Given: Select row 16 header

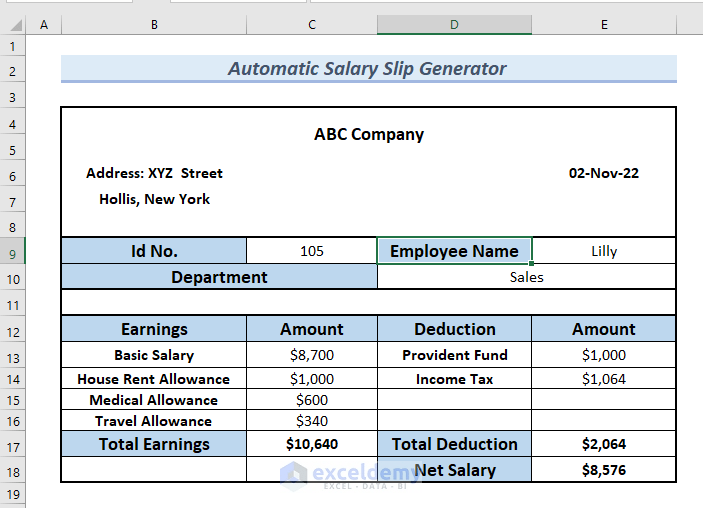Looking at the screenshot, I should [13, 421].
